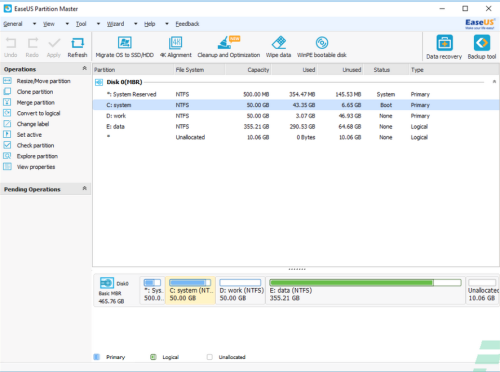Open the Help menu

pyautogui.click(x=150, y=24)
